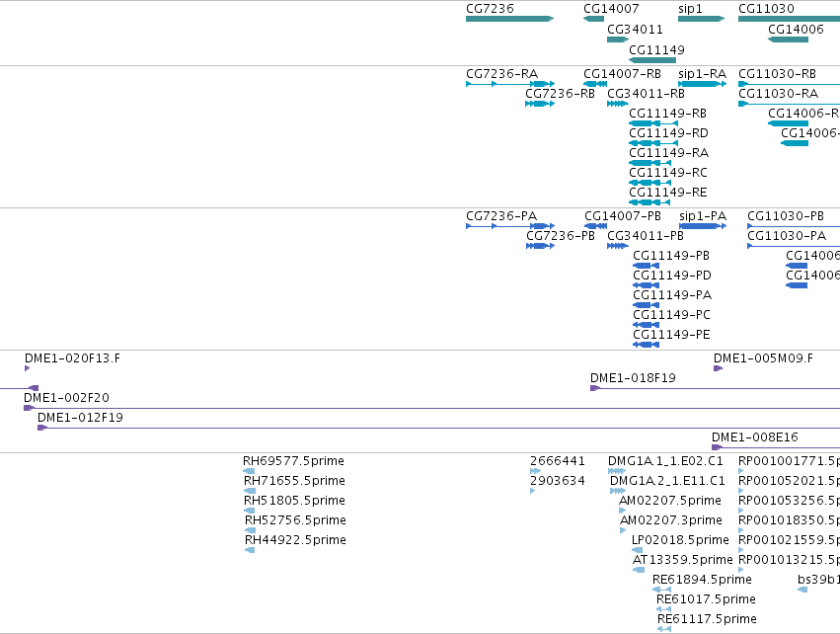Click the DME1-005M09.F clone label

763,358
